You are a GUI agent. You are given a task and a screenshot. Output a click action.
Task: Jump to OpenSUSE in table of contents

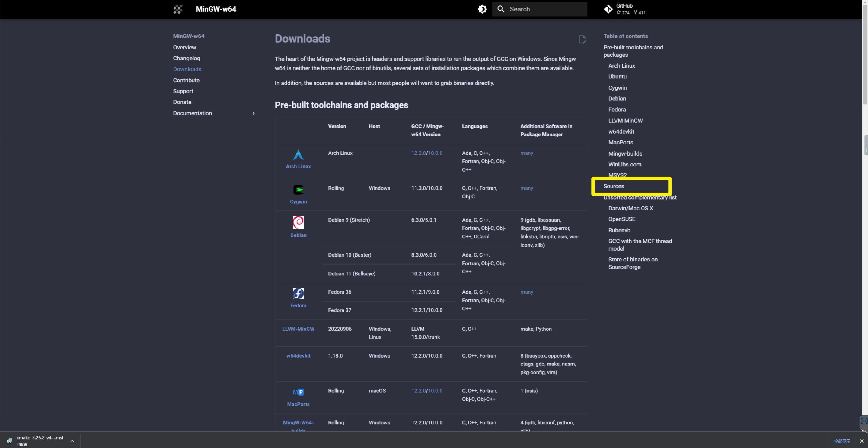pyautogui.click(x=622, y=219)
